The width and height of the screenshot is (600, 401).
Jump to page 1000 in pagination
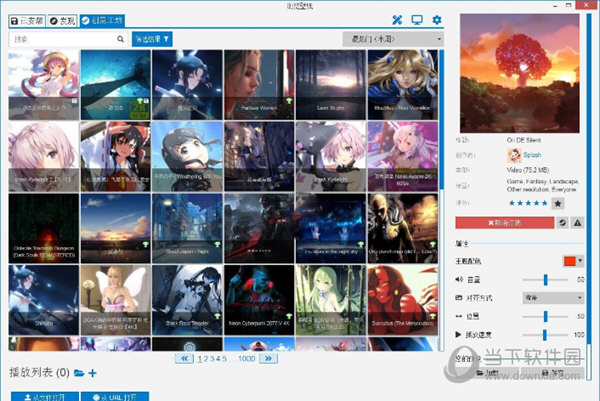coord(246,359)
